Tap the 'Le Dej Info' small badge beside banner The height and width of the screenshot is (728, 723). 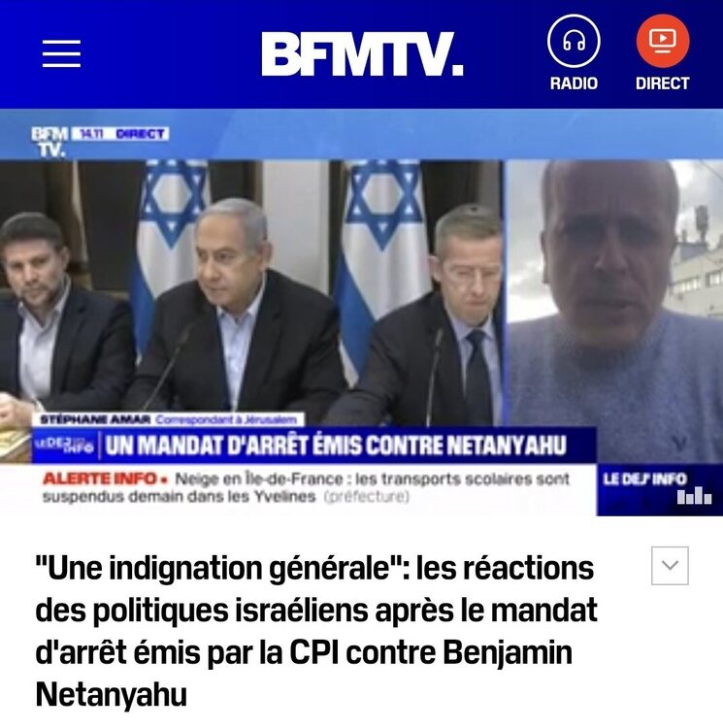(x=65, y=446)
